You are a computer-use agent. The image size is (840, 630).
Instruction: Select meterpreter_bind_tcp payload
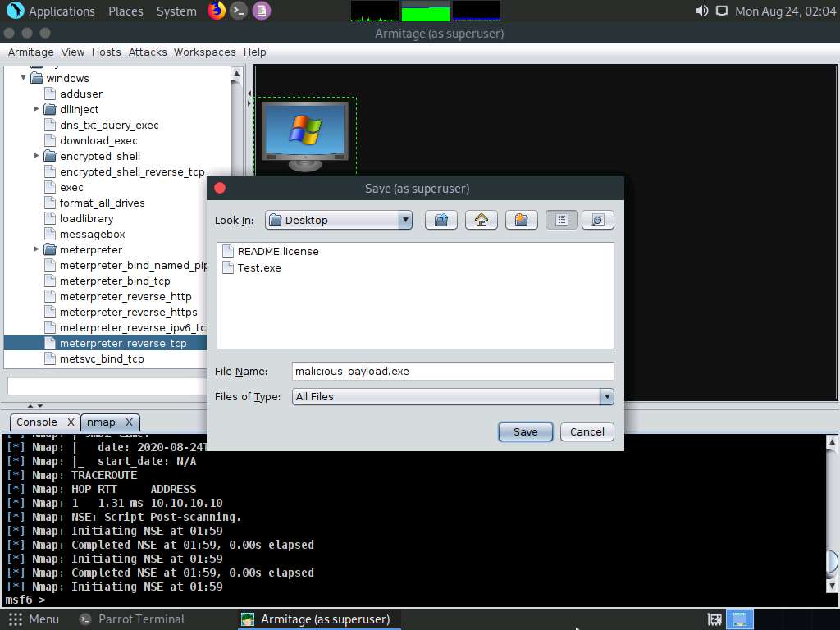(115, 281)
